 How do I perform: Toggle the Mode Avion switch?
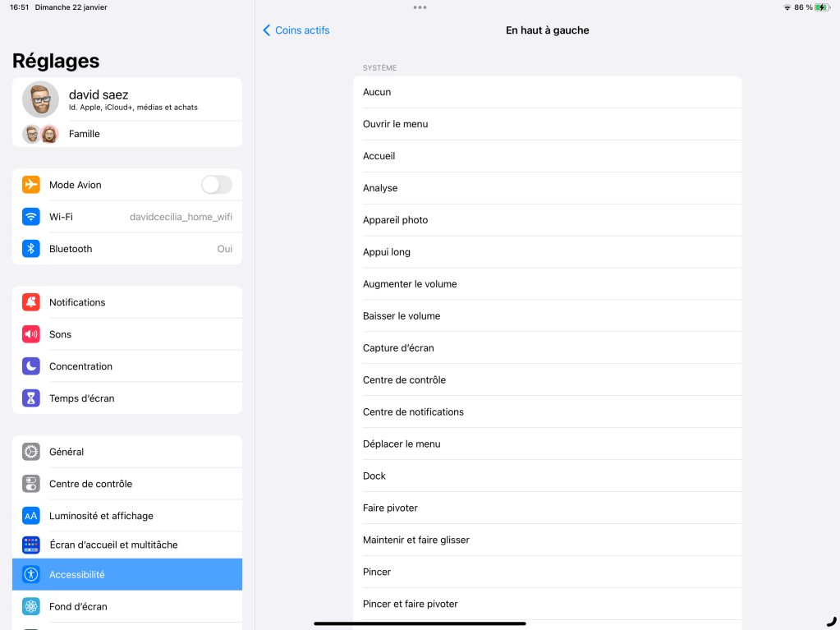pos(216,185)
